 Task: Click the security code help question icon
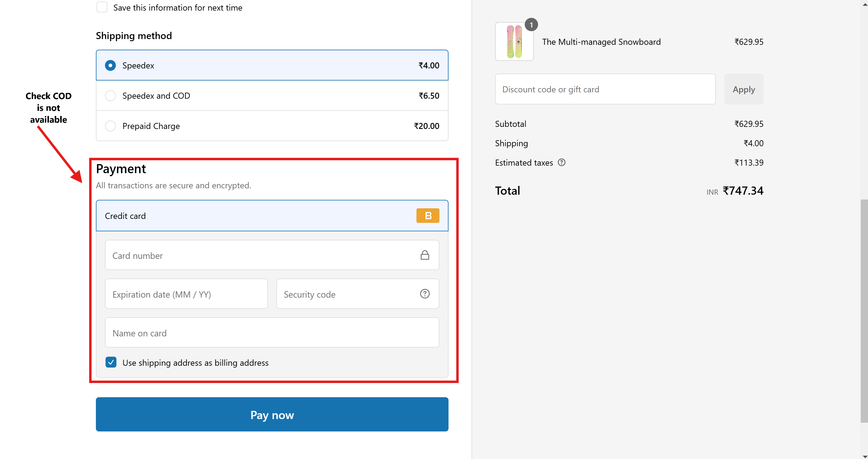(425, 294)
